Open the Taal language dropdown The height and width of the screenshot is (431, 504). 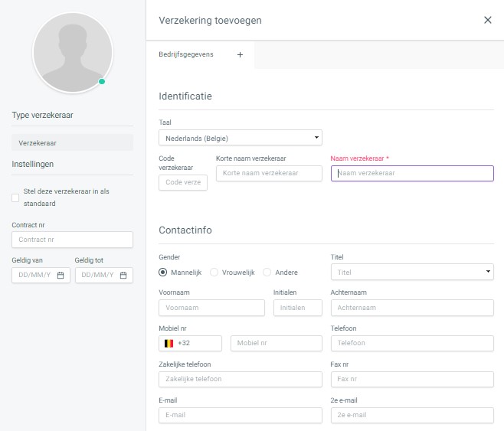240,138
